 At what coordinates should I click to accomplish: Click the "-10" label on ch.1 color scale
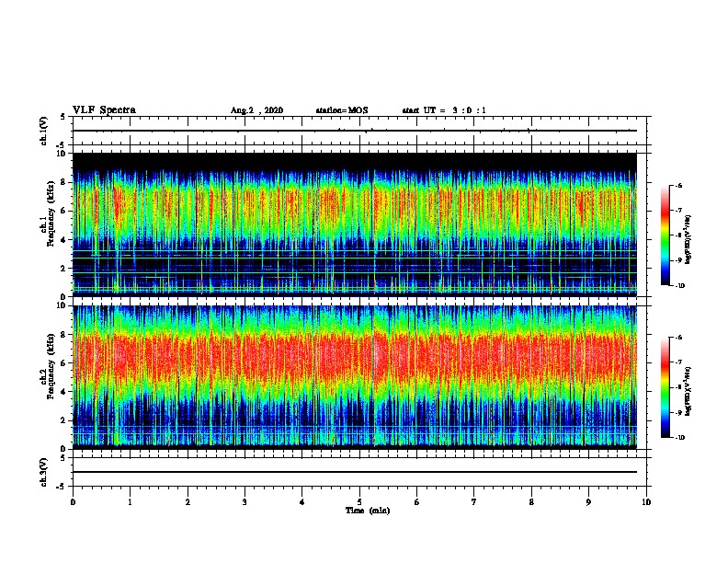[680, 286]
